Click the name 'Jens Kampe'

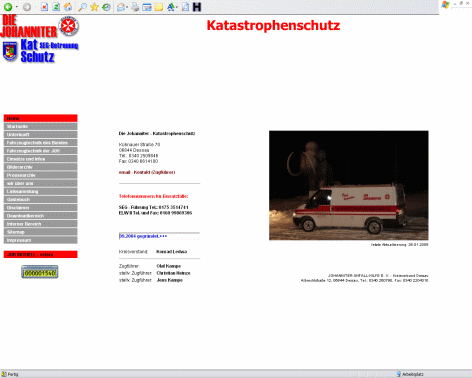click(x=170, y=280)
